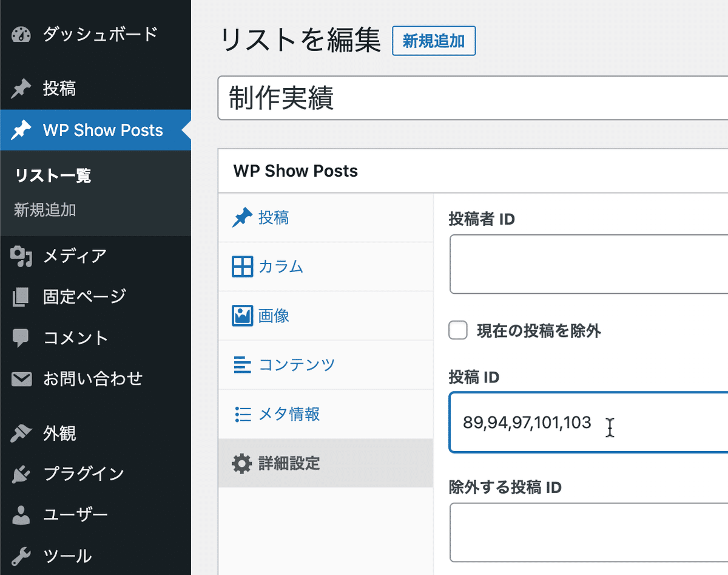728x575 pixels.
Task: Click the 投稿者 ID input field
Action: (x=588, y=264)
